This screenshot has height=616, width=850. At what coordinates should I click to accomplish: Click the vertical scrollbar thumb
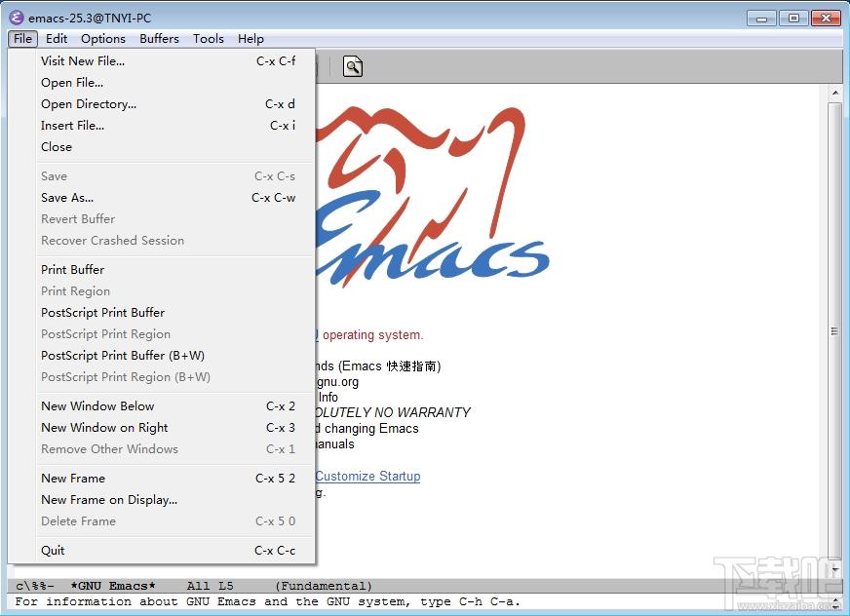point(834,330)
